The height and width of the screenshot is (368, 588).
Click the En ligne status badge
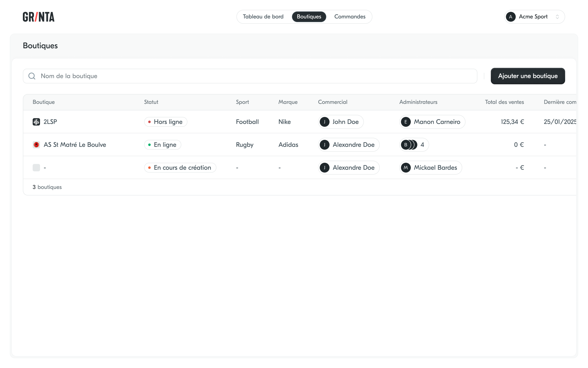point(163,145)
